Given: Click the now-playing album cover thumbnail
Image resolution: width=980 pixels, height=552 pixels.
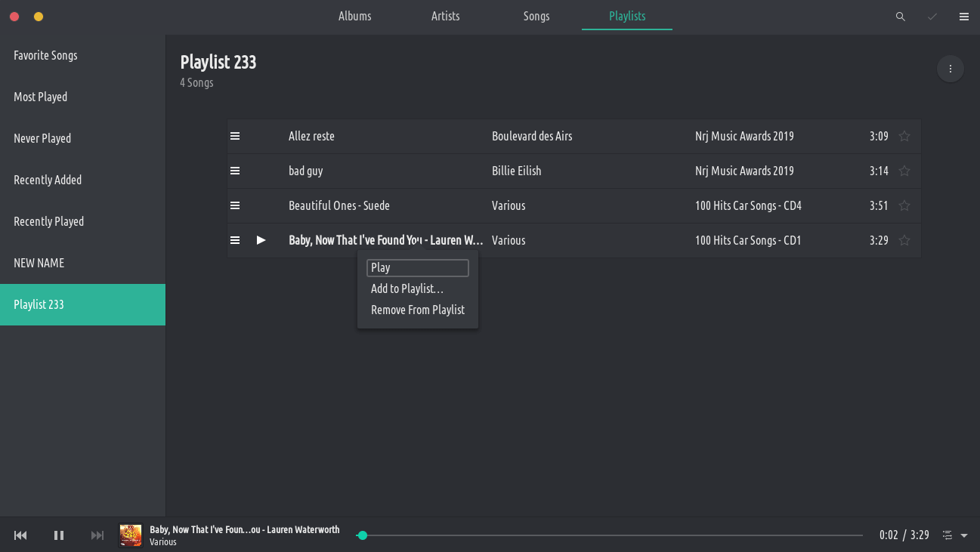Looking at the screenshot, I should click(x=131, y=535).
